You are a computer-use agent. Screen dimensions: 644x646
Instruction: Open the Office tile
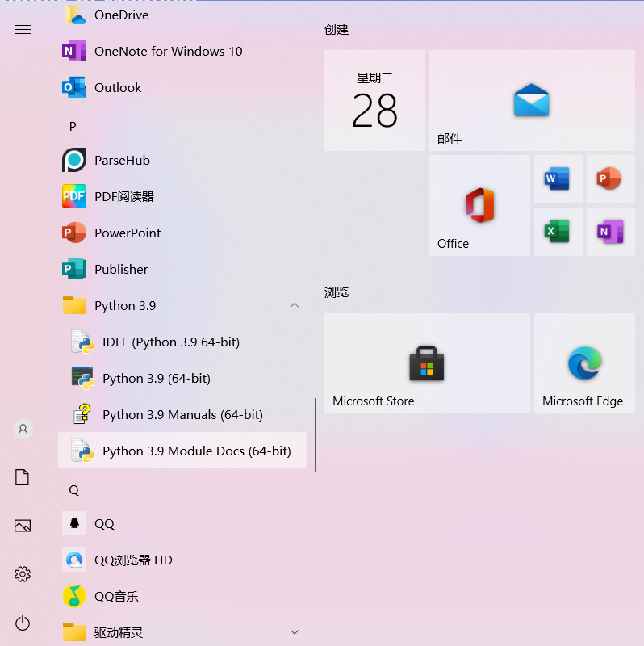pyautogui.click(x=479, y=206)
